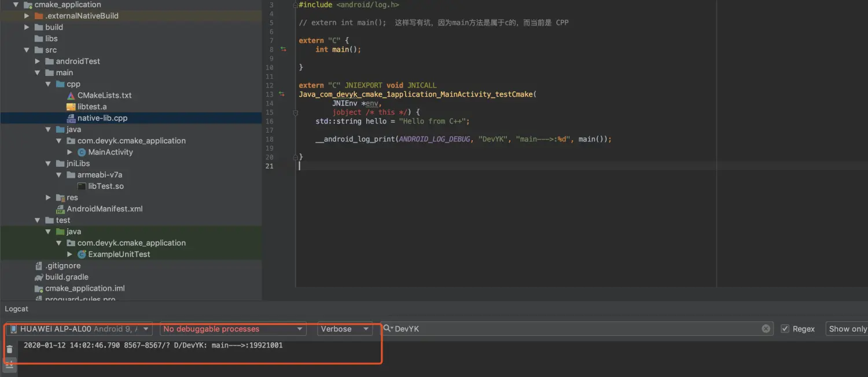Select the Logcat panel title
Screen dimensions: 868x377
coord(16,309)
